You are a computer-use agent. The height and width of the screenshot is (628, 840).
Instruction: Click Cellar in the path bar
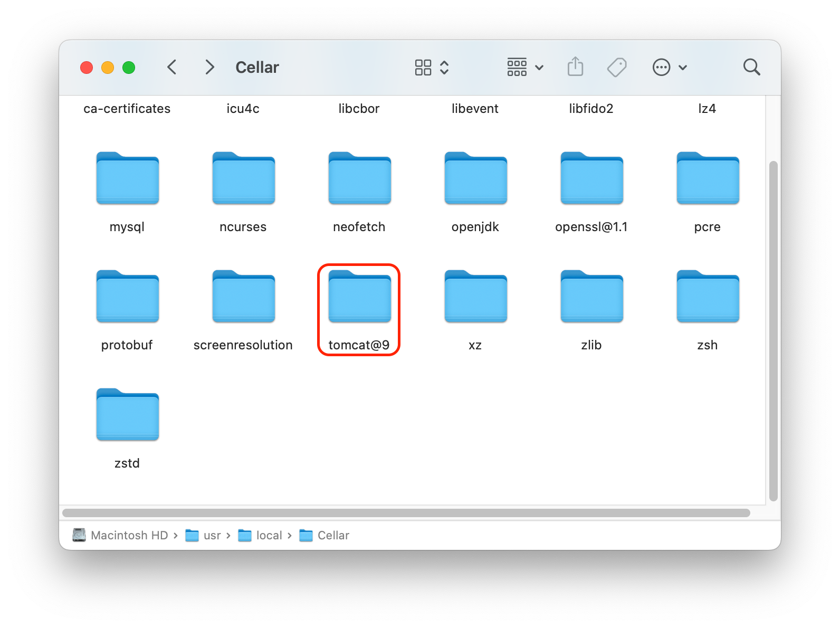pyautogui.click(x=324, y=535)
